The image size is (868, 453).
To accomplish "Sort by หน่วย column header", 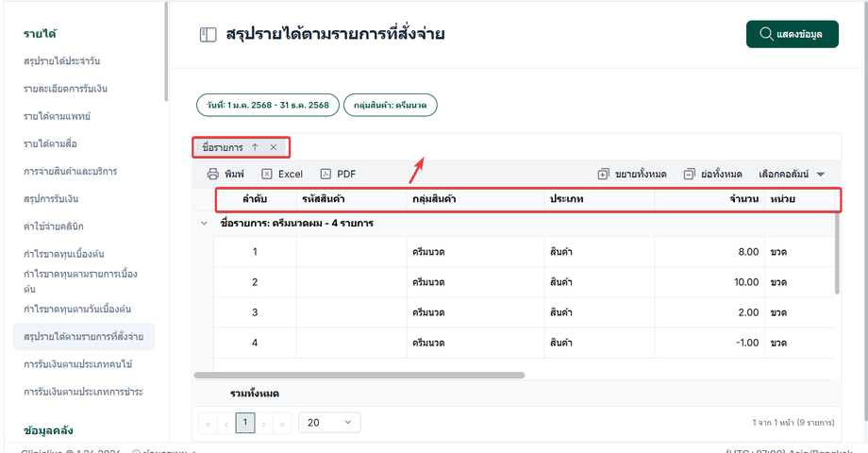I will coord(799,199).
